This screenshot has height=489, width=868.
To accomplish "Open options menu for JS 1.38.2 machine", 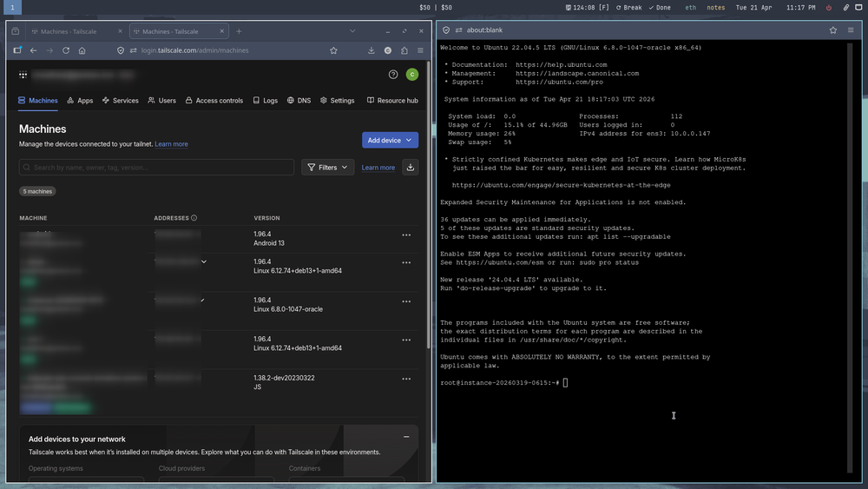I will [406, 379].
